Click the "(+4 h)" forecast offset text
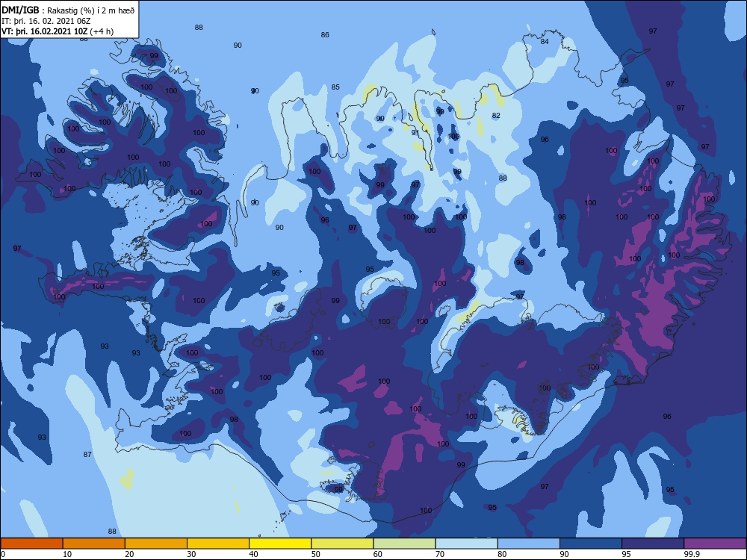This screenshot has height=560, width=747. (x=102, y=31)
